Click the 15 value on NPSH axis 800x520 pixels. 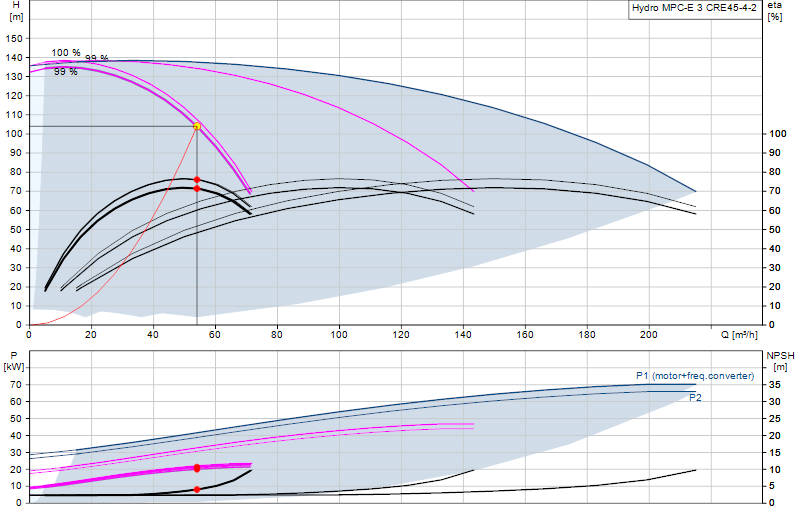point(774,453)
